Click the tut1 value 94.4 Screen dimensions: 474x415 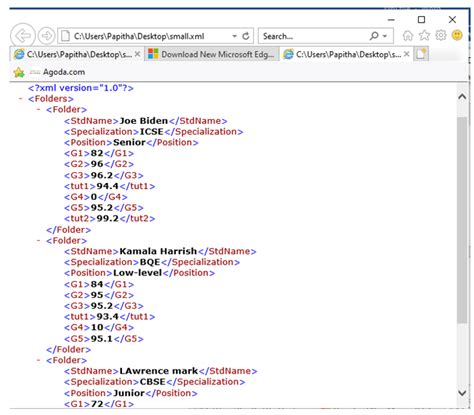(x=108, y=186)
